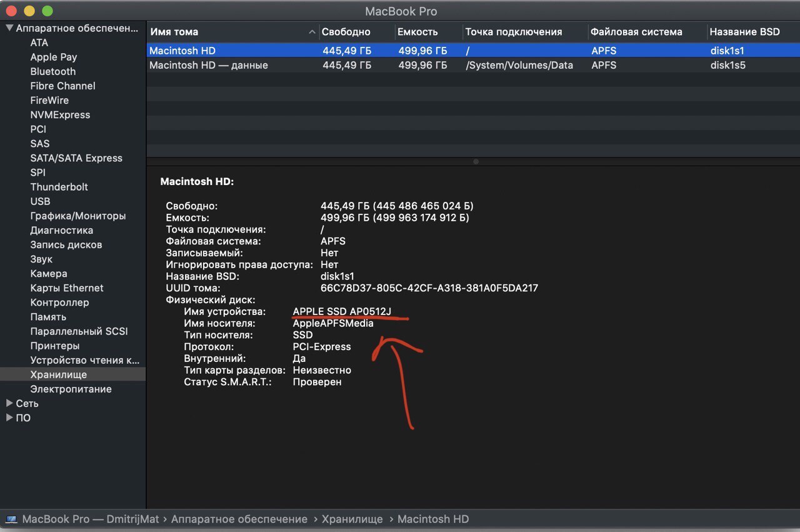
Task: Grab the pane splitter handle dot
Action: [476, 161]
